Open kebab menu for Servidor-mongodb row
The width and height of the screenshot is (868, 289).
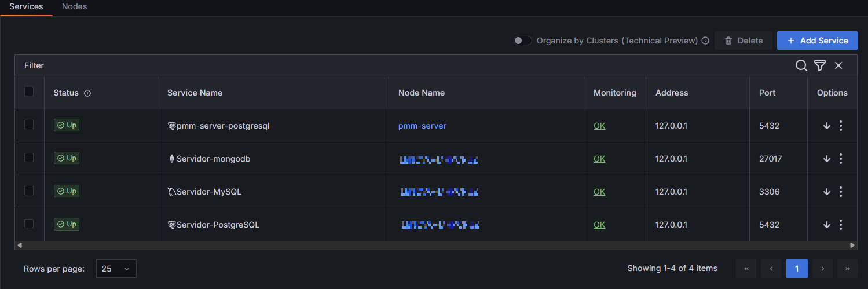[840, 159]
